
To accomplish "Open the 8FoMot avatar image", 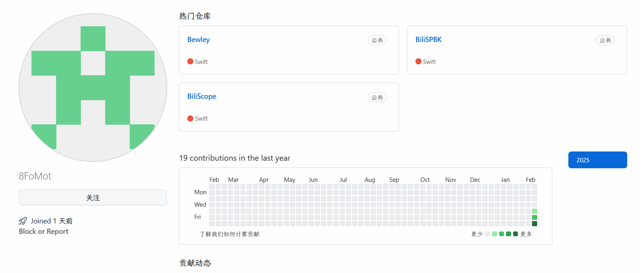I will click(x=93, y=88).
